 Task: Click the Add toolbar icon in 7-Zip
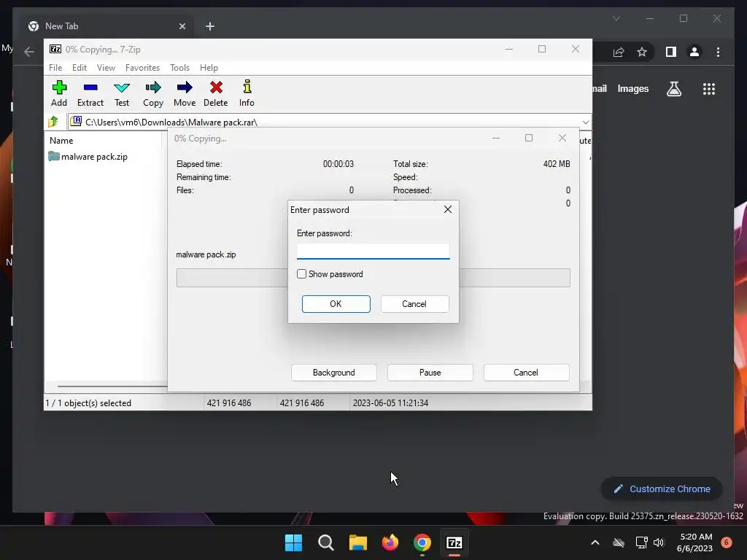coord(59,87)
